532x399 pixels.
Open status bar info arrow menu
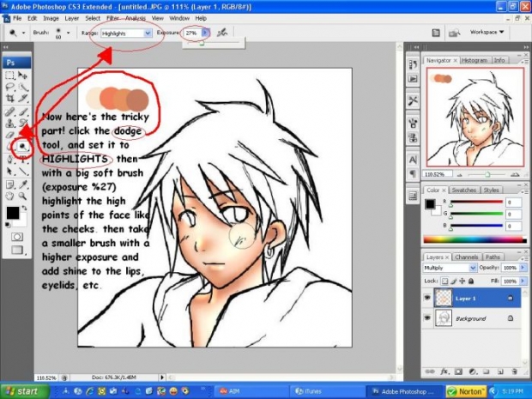162,377
